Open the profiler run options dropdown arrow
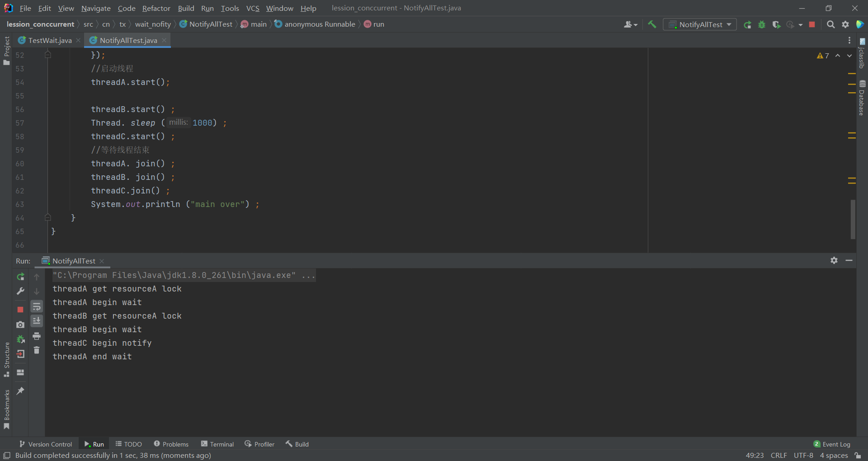Image resolution: width=868 pixels, height=461 pixels. click(801, 24)
